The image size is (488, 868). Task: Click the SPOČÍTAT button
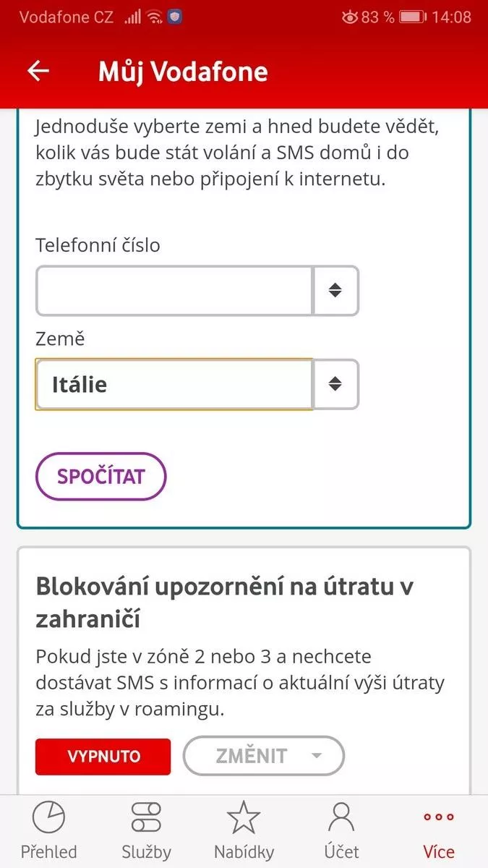pos(101,477)
